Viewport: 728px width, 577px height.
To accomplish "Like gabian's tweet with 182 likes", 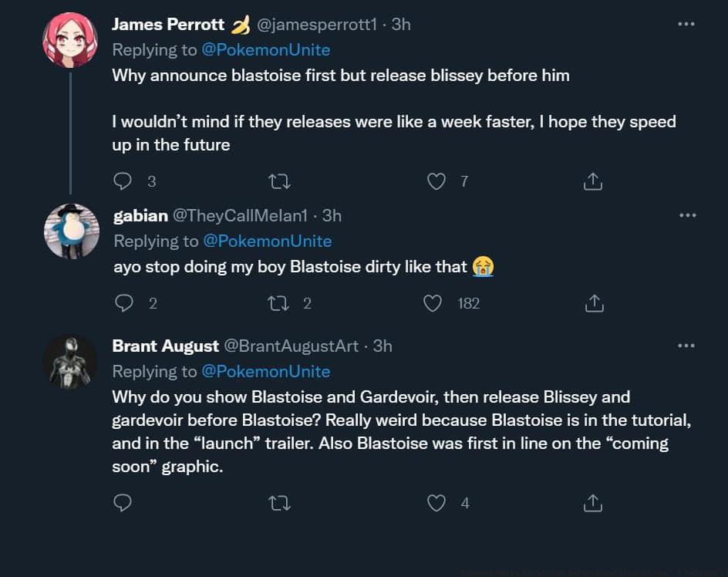I will coord(434,303).
